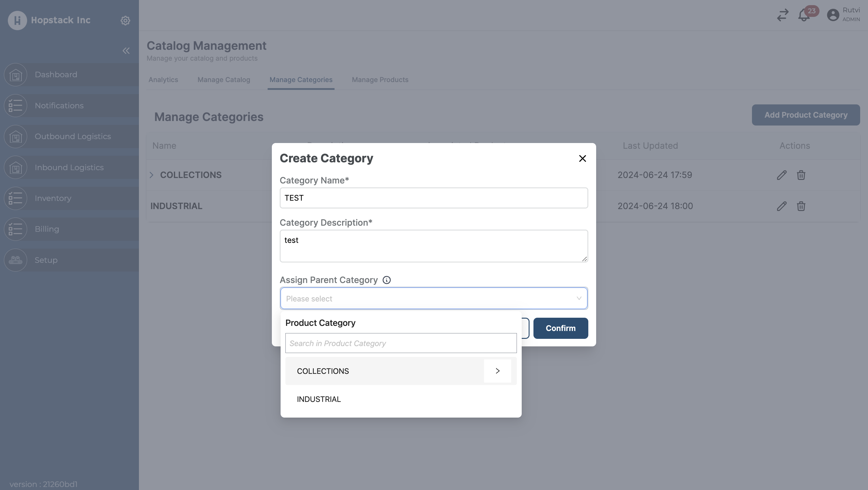Click the Inventory sidebar icon
Screen dimensions: 868x490
point(15,198)
